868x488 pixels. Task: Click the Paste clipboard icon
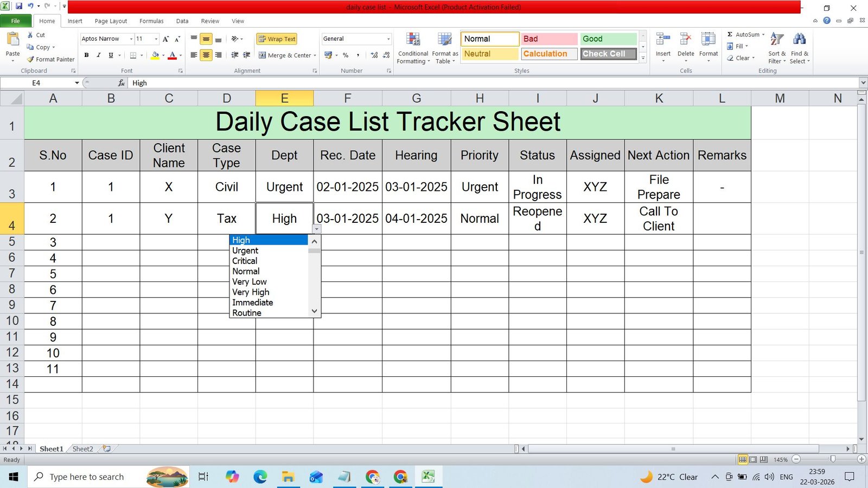click(x=12, y=40)
